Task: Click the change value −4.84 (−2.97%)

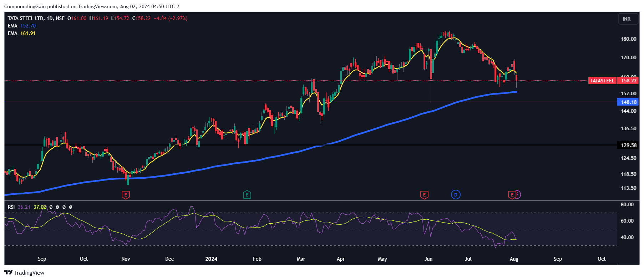Action: pos(171,18)
